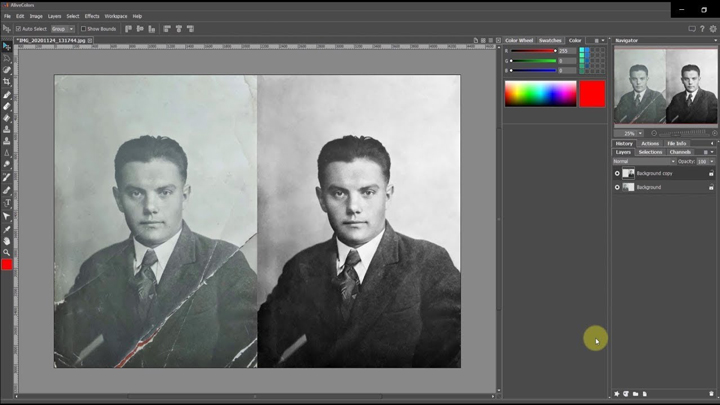Hide the Background copy layer
Image resolution: width=720 pixels, height=405 pixels.
(617, 173)
